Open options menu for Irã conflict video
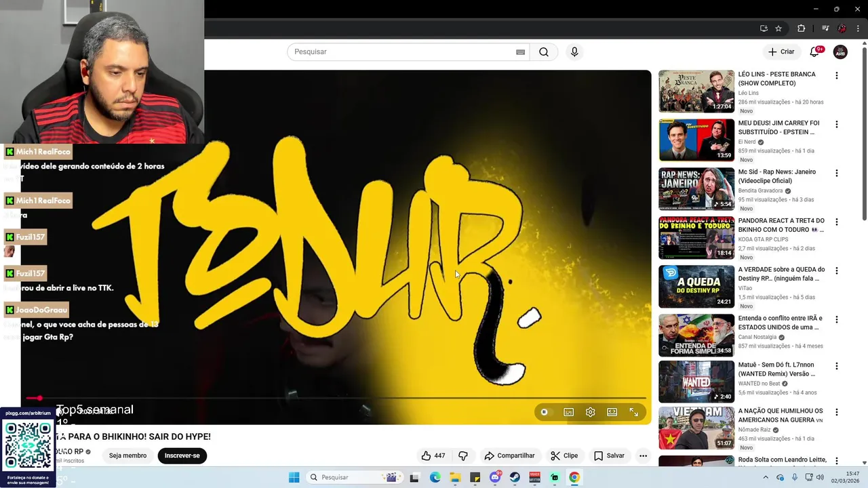The width and height of the screenshot is (868, 488). (x=837, y=320)
